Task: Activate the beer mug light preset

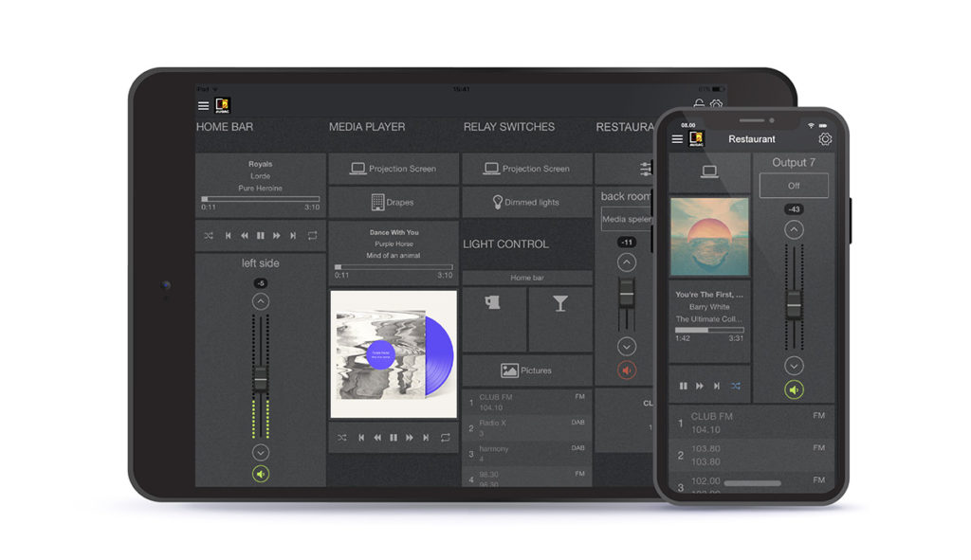Action: coord(494,318)
